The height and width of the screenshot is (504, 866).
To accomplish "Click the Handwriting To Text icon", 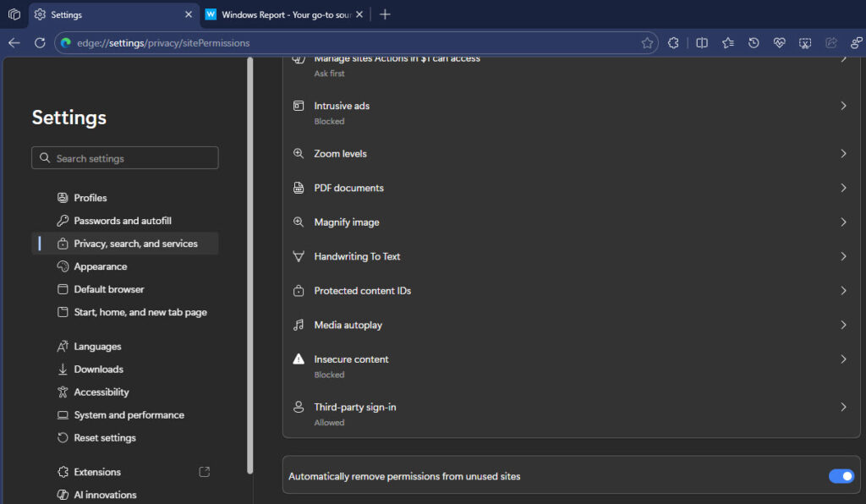I will (299, 256).
